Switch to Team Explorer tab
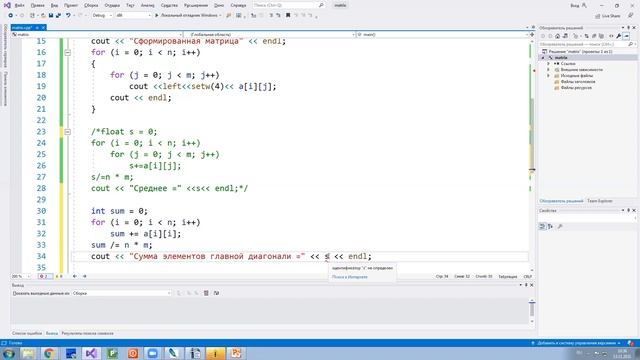The width and height of the screenshot is (640, 360). coord(600,201)
